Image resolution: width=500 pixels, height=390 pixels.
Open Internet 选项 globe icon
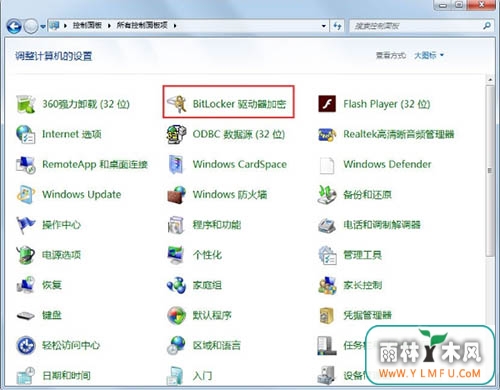(x=25, y=134)
